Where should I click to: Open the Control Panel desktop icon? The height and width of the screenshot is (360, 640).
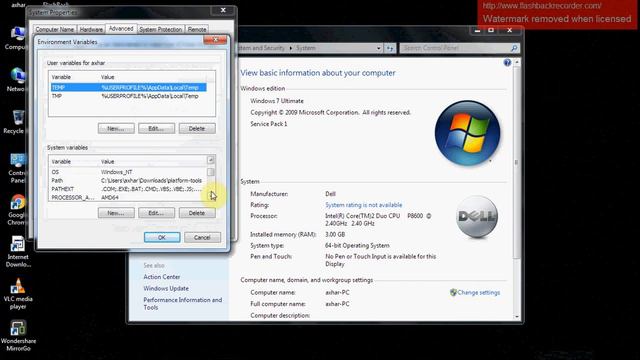[x=17, y=168]
